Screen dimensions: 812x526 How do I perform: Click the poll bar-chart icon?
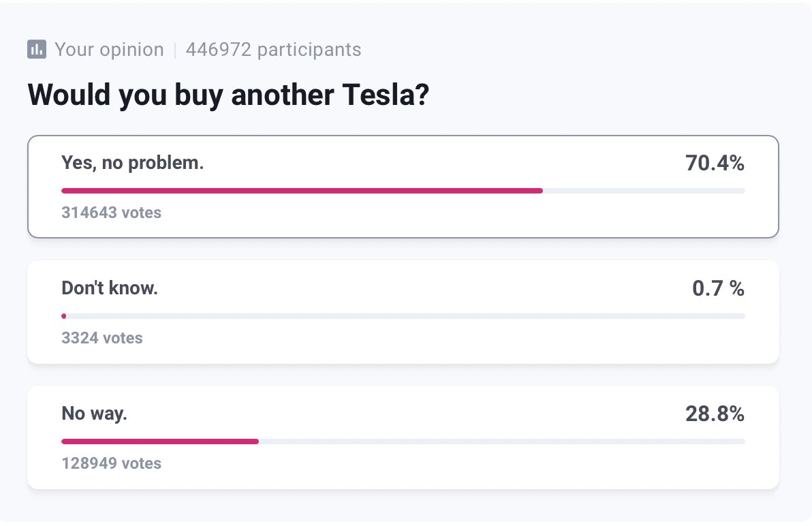[x=37, y=49]
